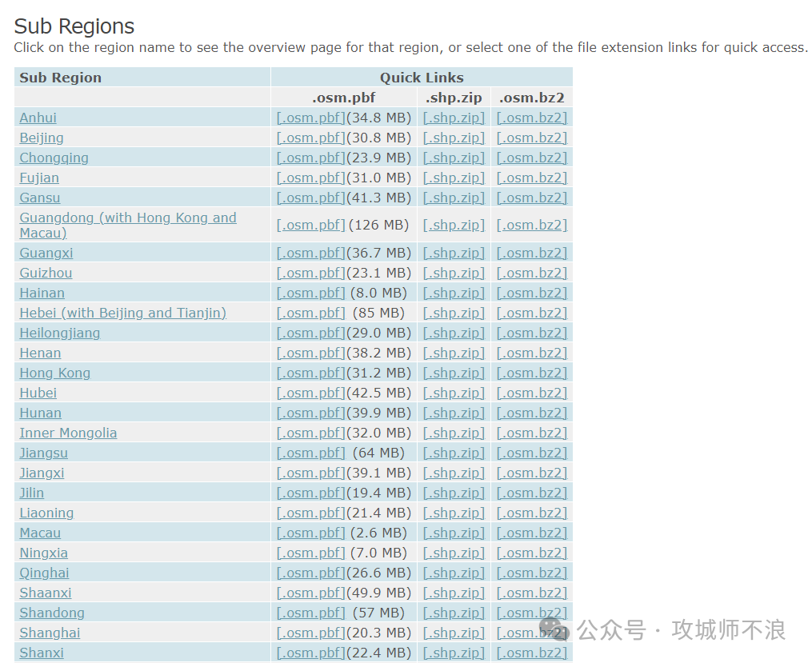This screenshot has height=663, width=812.
Task: Open Heilongjiang region link
Action: click(x=59, y=333)
